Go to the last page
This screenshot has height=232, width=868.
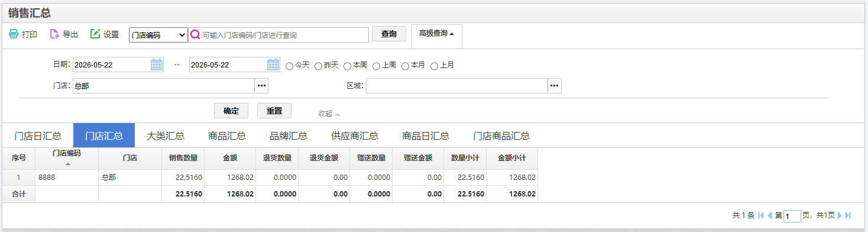point(848,215)
